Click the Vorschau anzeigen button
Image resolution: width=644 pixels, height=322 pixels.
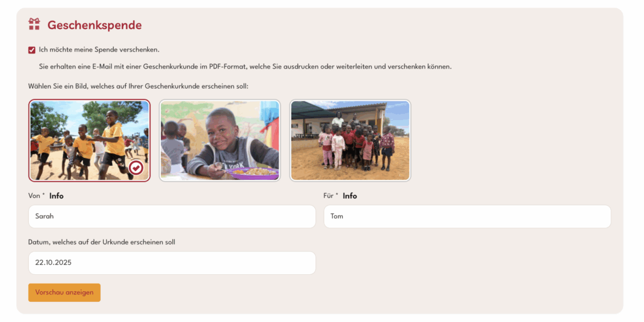[x=65, y=292]
